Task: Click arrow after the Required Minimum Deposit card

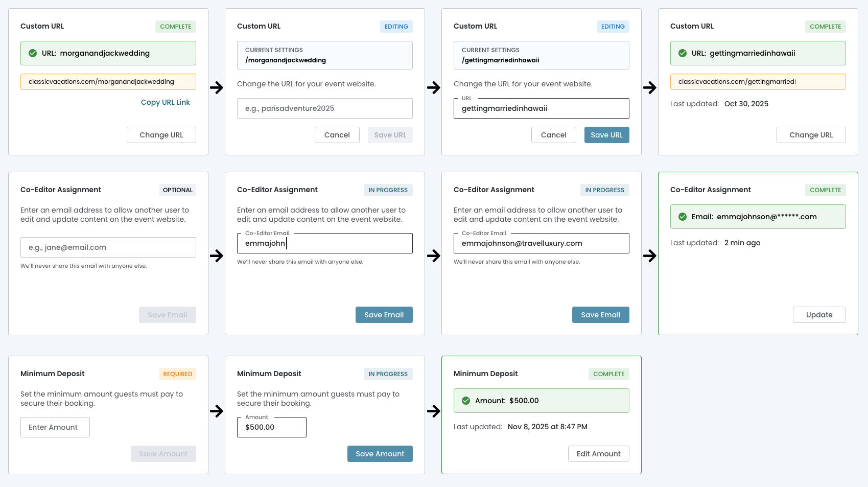Action: (217, 411)
